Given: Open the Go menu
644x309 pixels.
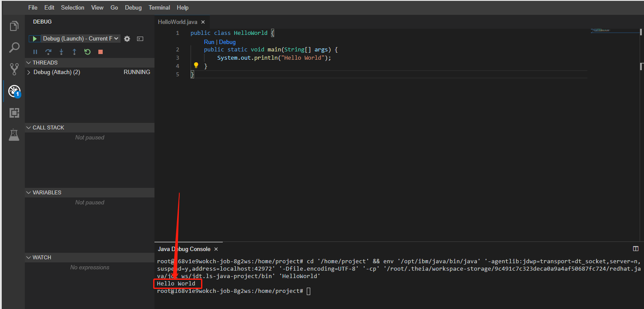Looking at the screenshot, I should point(114,7).
